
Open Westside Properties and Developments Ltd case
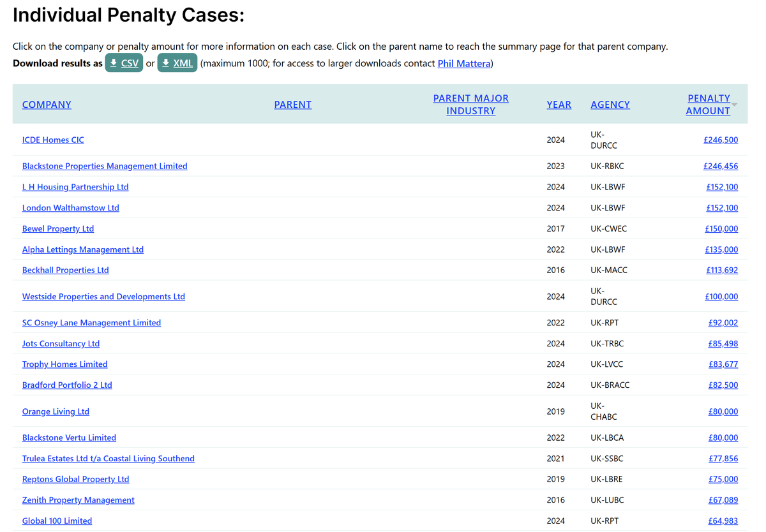pos(103,297)
